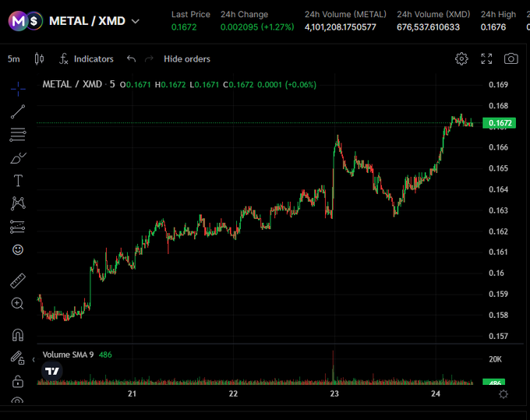Open the Fibonacci retracement tools

[18, 135]
